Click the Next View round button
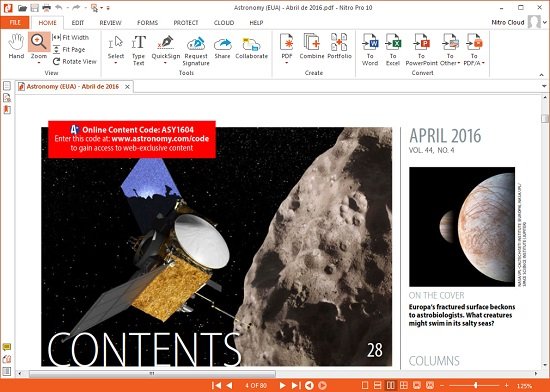Image resolution: width=550 pixels, height=392 pixels. 322,385
